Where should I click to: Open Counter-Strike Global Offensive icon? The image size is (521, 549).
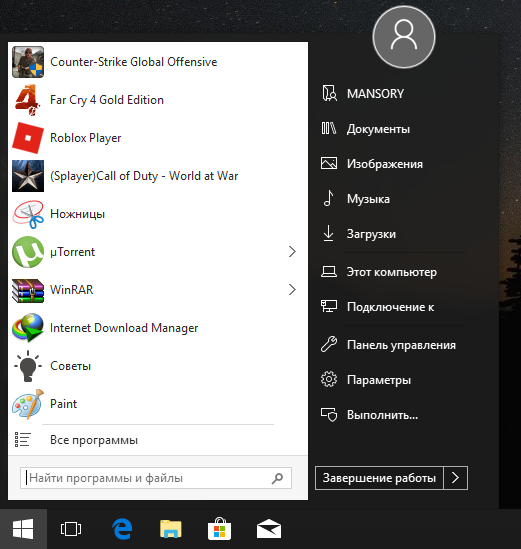pos(28,62)
